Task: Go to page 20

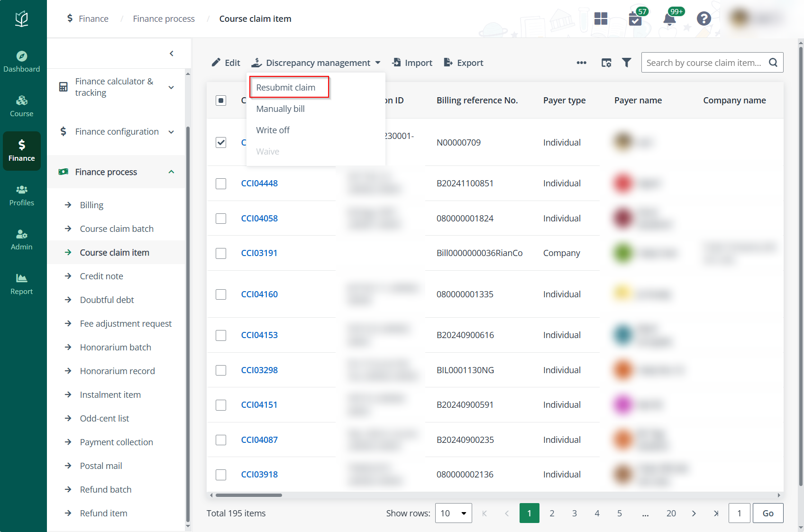Action: [x=671, y=514]
